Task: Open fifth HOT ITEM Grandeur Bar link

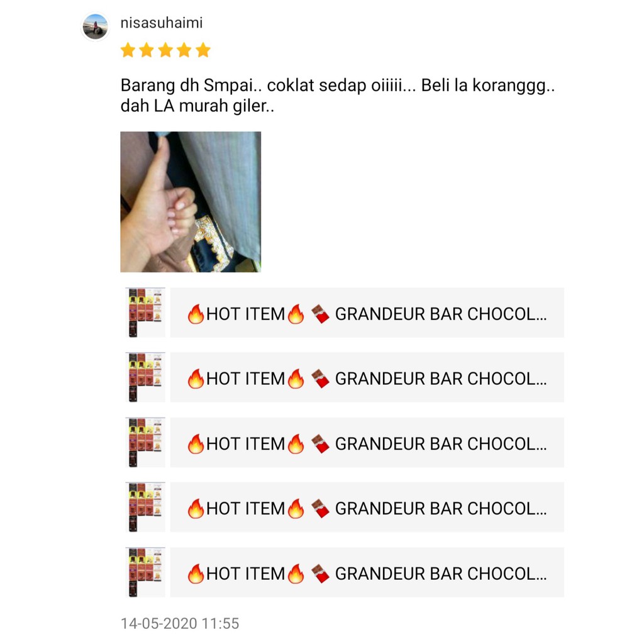Action: tap(367, 572)
